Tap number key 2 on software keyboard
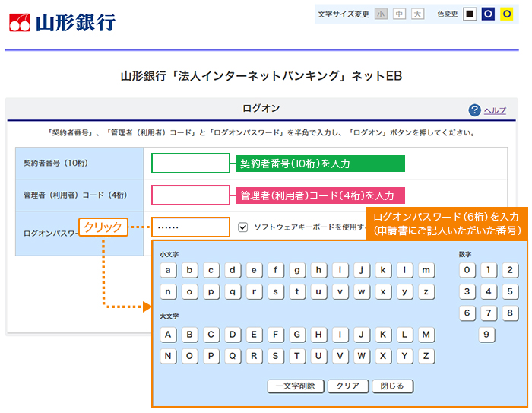532x413 pixels. (x=510, y=270)
